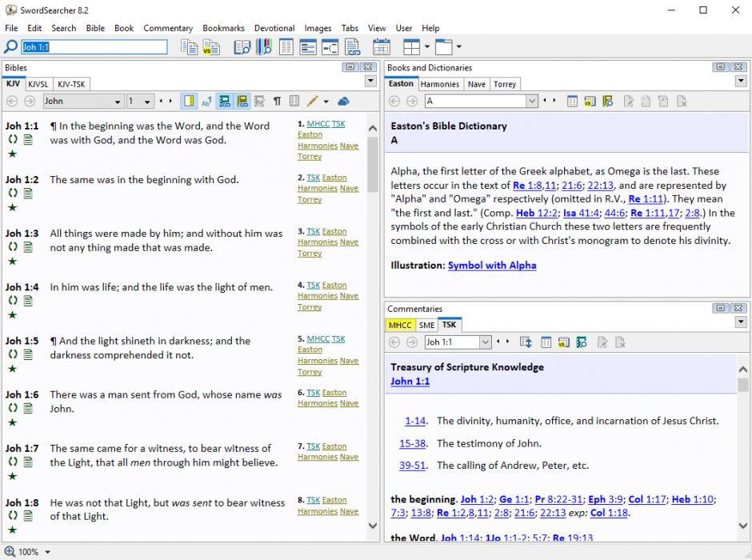The image size is (752, 560).
Task: Select the KJV-TSK Bible tab
Action: click(71, 84)
